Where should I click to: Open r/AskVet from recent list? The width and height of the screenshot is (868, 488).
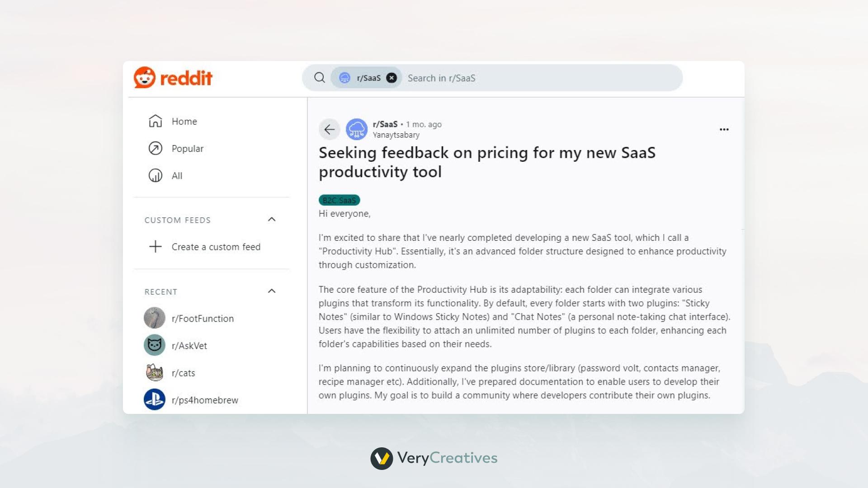click(189, 346)
